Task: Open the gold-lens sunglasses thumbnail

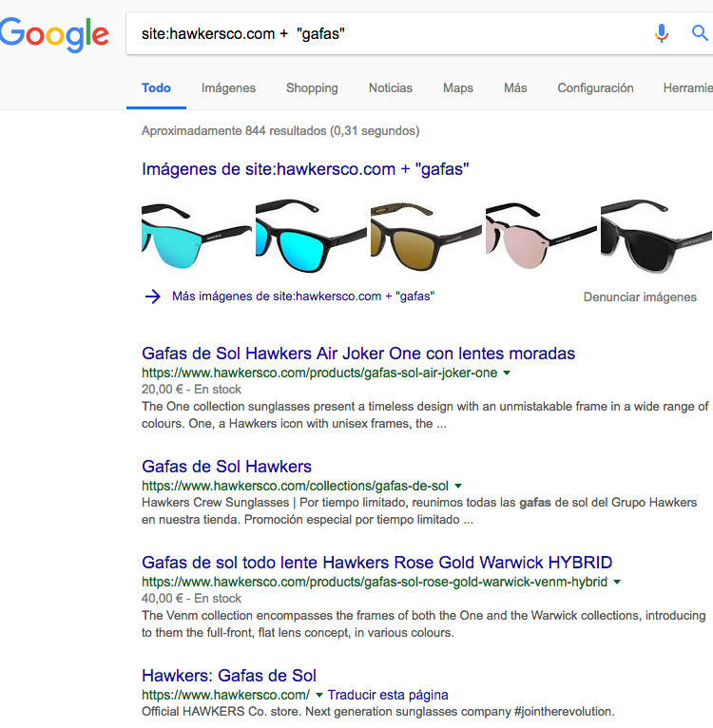Action: coord(426,236)
